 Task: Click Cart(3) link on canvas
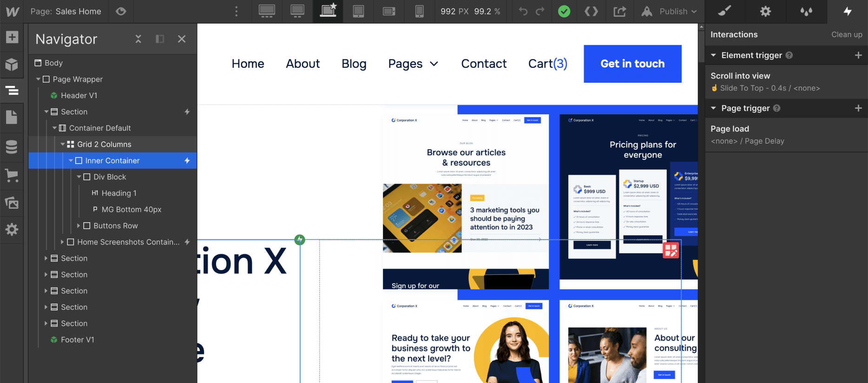[x=548, y=64]
